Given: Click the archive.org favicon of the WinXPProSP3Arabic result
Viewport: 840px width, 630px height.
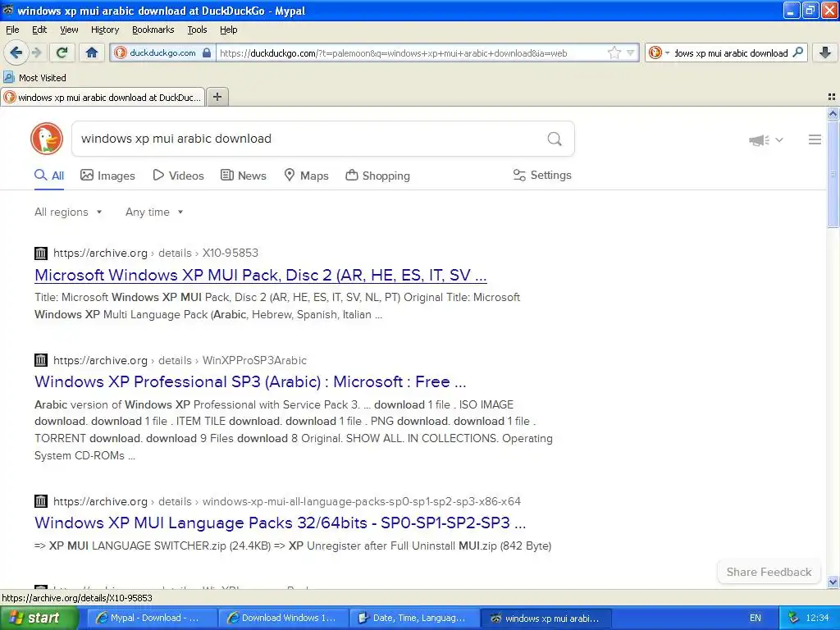Looking at the screenshot, I should (41, 360).
